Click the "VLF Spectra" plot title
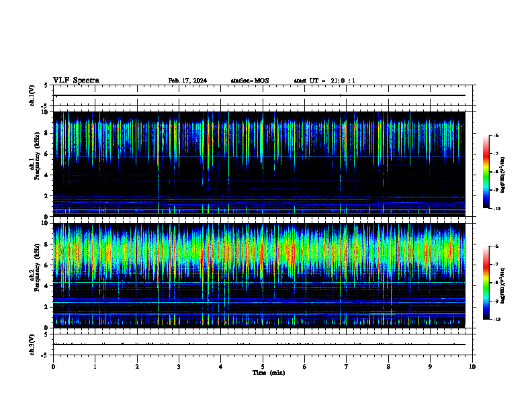Image resolution: width=532 pixels, height=411 pixels. [77, 80]
